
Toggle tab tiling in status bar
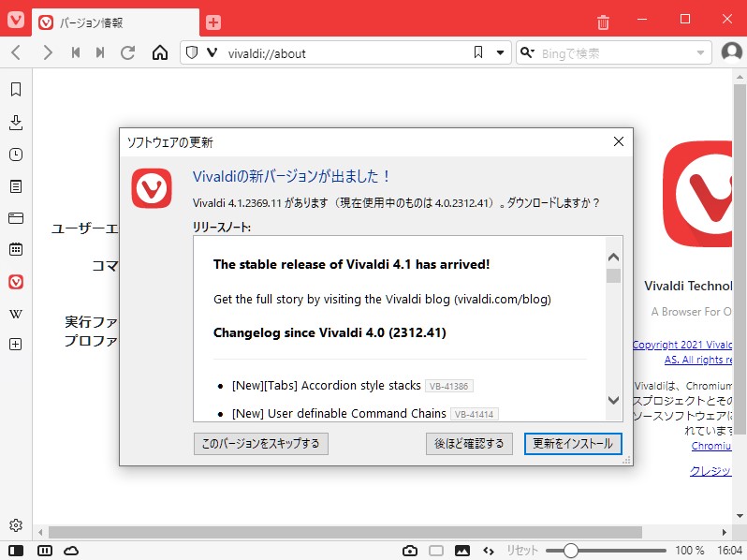pyautogui.click(x=45, y=551)
